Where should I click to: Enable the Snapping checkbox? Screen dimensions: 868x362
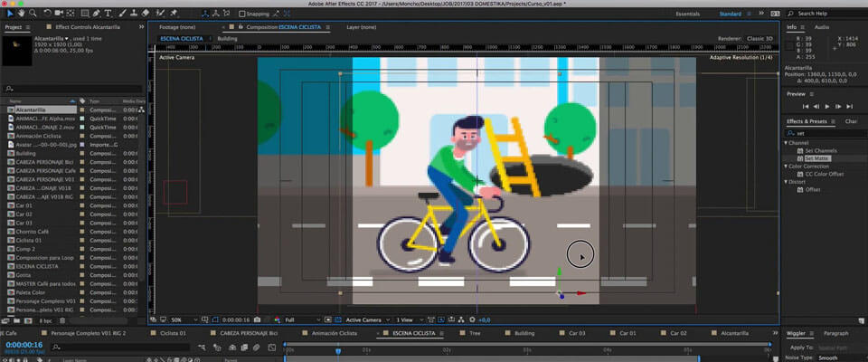(x=243, y=14)
